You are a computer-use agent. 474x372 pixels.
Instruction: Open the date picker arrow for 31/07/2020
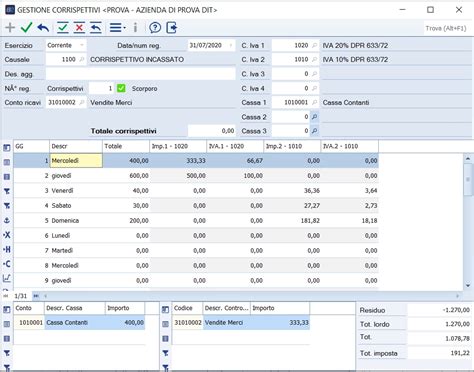coord(231,45)
